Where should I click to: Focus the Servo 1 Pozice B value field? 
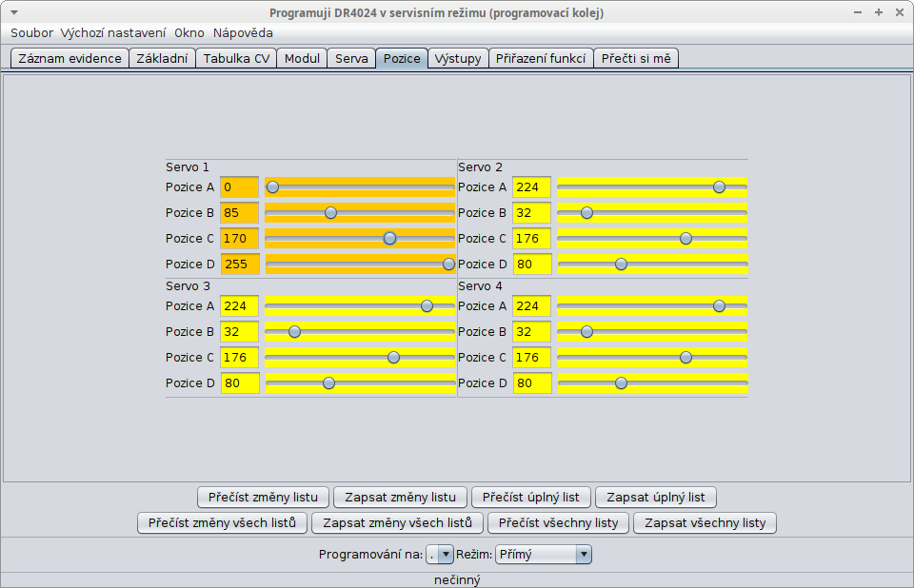pos(239,212)
